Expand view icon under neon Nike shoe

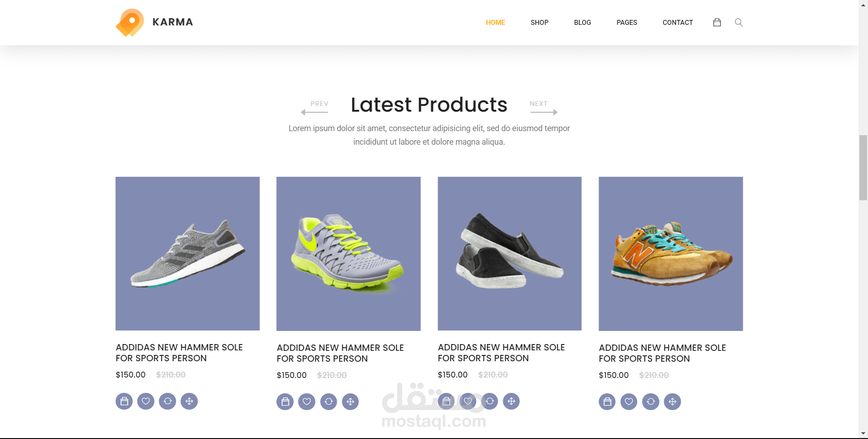pyautogui.click(x=350, y=401)
